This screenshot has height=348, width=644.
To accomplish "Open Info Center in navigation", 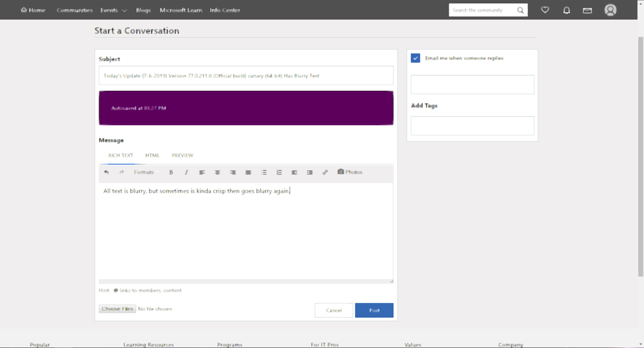I will pyautogui.click(x=225, y=10).
